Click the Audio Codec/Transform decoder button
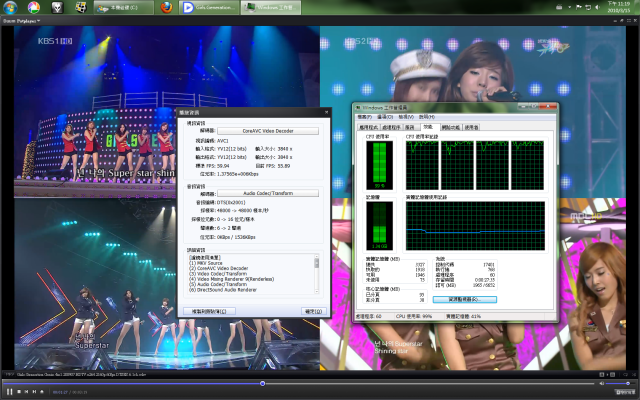Viewport: 640px width, 400px height. (x=268, y=193)
